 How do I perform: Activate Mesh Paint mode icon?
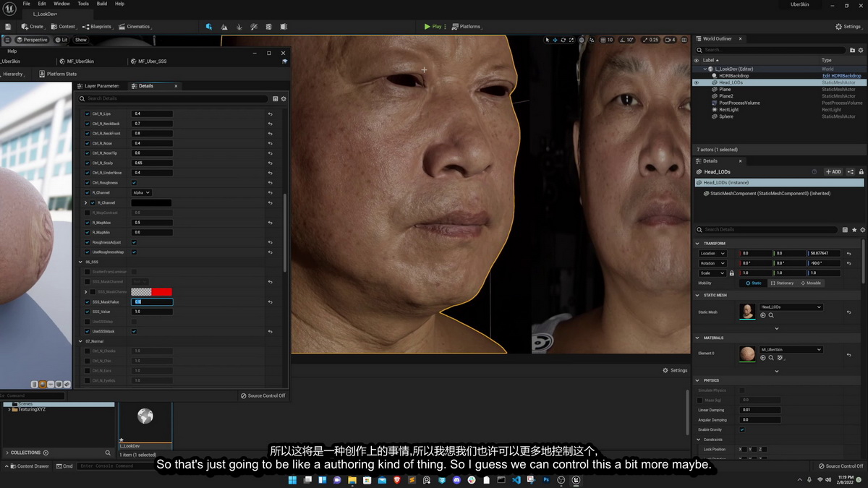(x=255, y=27)
